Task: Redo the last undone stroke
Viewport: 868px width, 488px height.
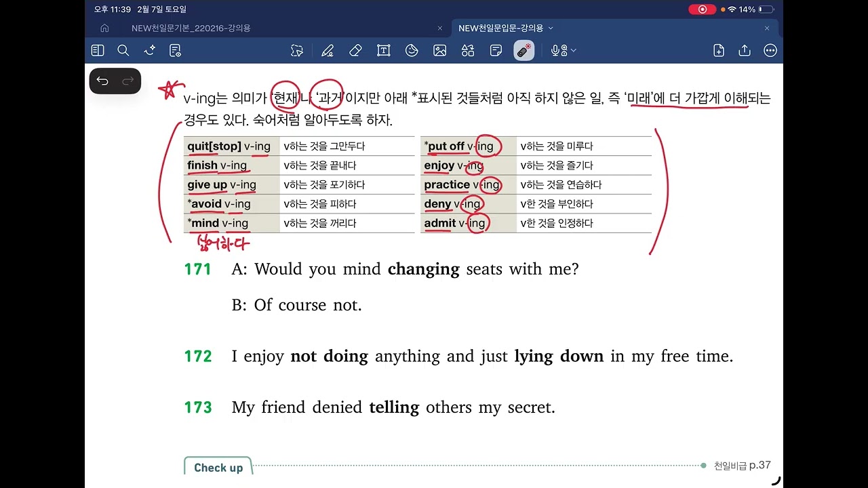Action: pyautogui.click(x=128, y=81)
